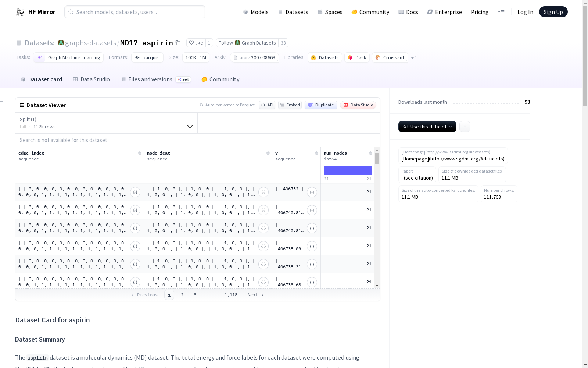Jump to page 1,118
588x368 pixels.
click(x=231, y=295)
